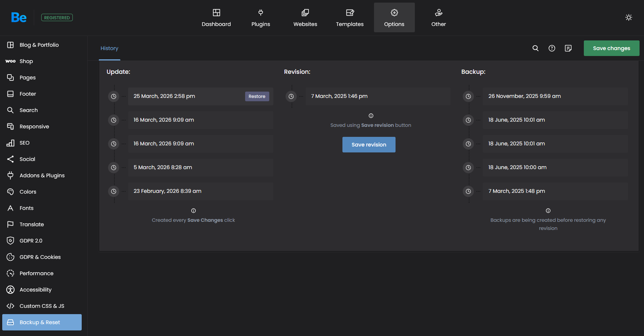Viewport: 644px width, 336px height.
Task: Open the Templates section
Action: [350, 18]
